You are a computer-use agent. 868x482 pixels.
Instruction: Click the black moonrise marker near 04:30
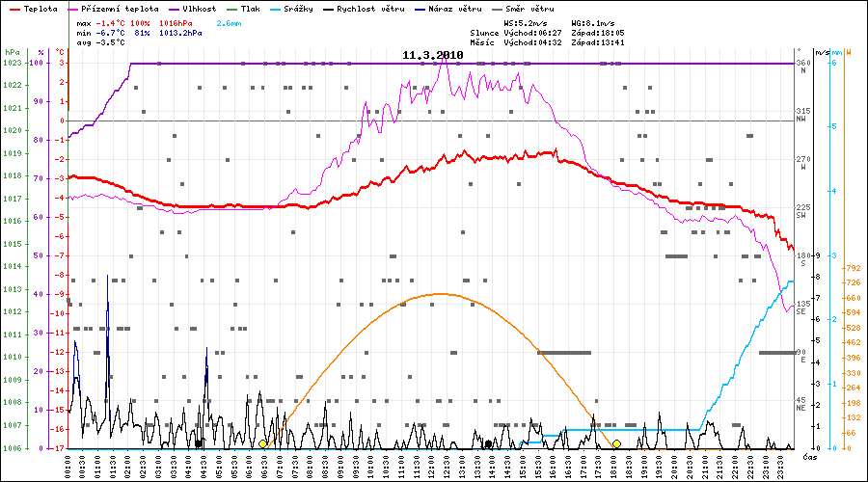click(199, 443)
